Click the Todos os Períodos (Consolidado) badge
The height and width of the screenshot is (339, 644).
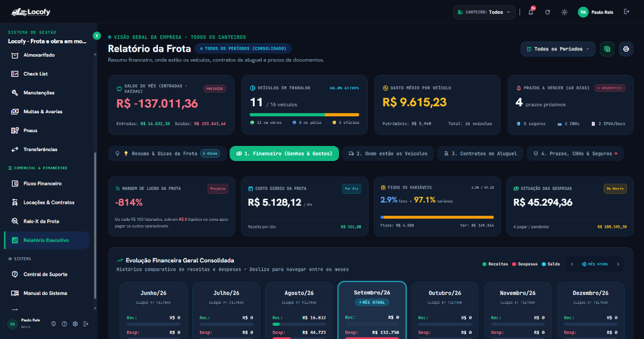coord(243,48)
